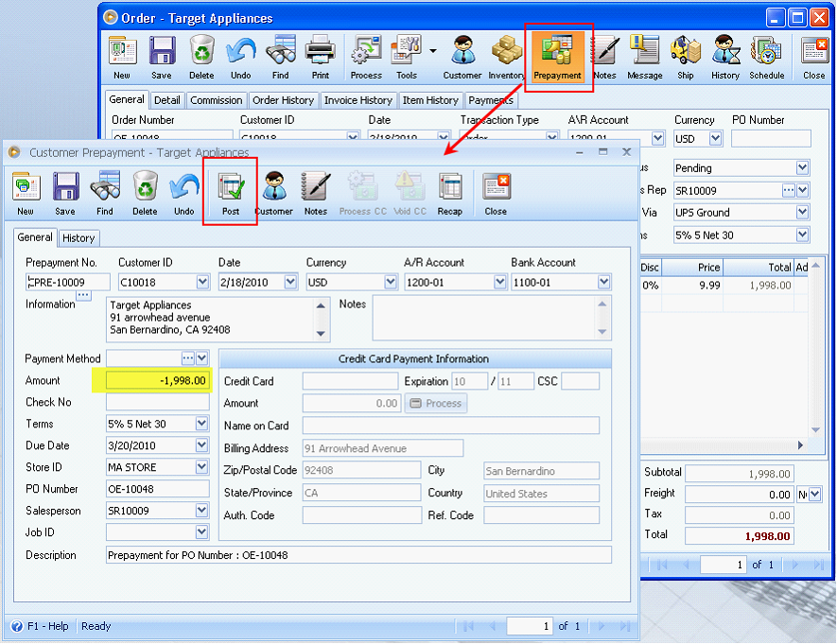Screen dimensions: 837x644
Task: Delete the customer prepayment
Action: pyautogui.click(x=145, y=194)
